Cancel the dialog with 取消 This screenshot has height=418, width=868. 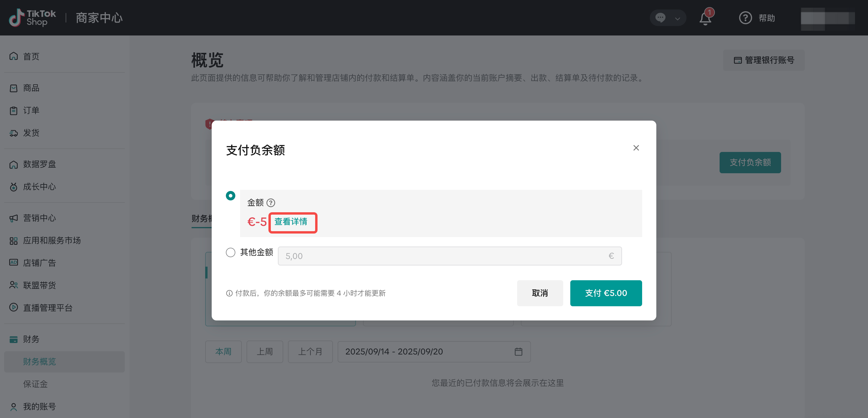[x=540, y=293]
